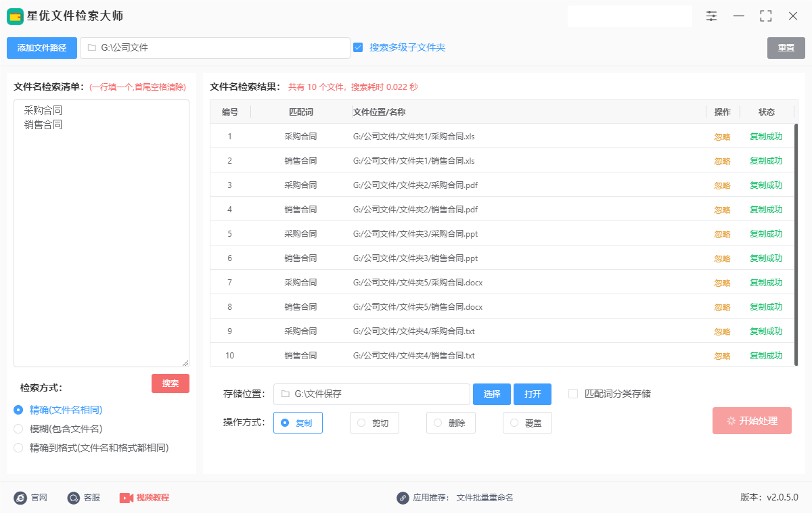812x514 pixels.
Task: Select 覆盖 operation mode
Action: pyautogui.click(x=527, y=423)
